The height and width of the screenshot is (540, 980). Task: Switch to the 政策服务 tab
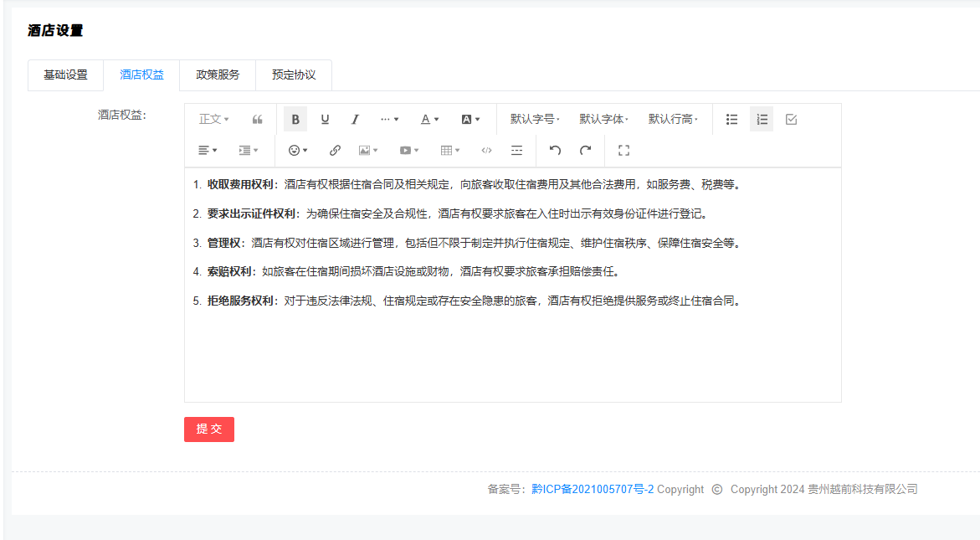[218, 75]
